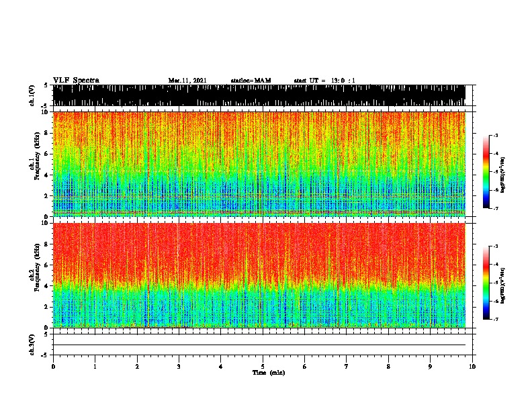Screen dimensions: 532x411
Task: Click the "3" tick on the time axis
Action: click(179, 367)
